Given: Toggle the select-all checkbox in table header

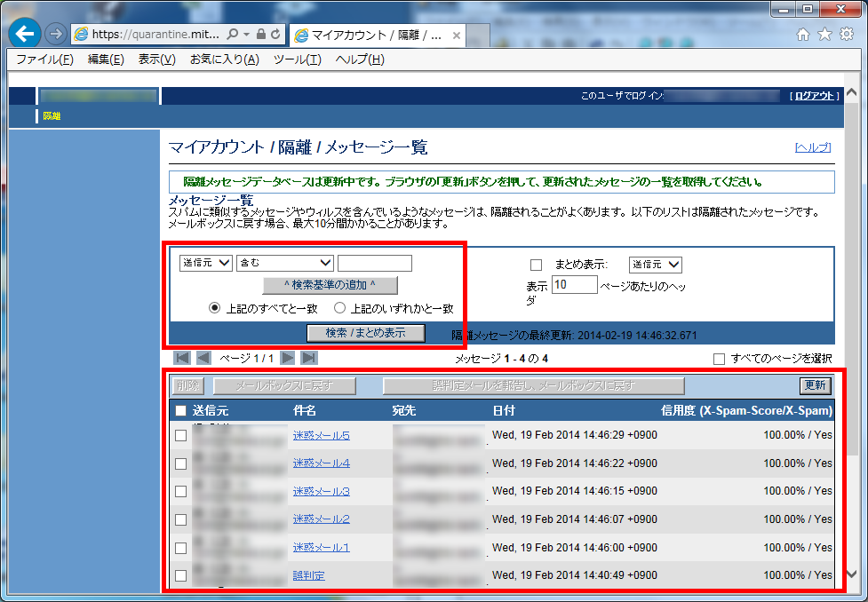Looking at the screenshot, I should coord(180,410).
